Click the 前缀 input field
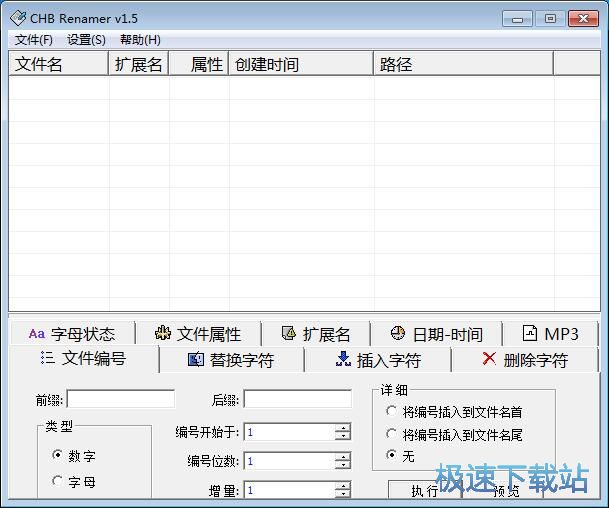Screen dimensions: 609x508 (121, 399)
